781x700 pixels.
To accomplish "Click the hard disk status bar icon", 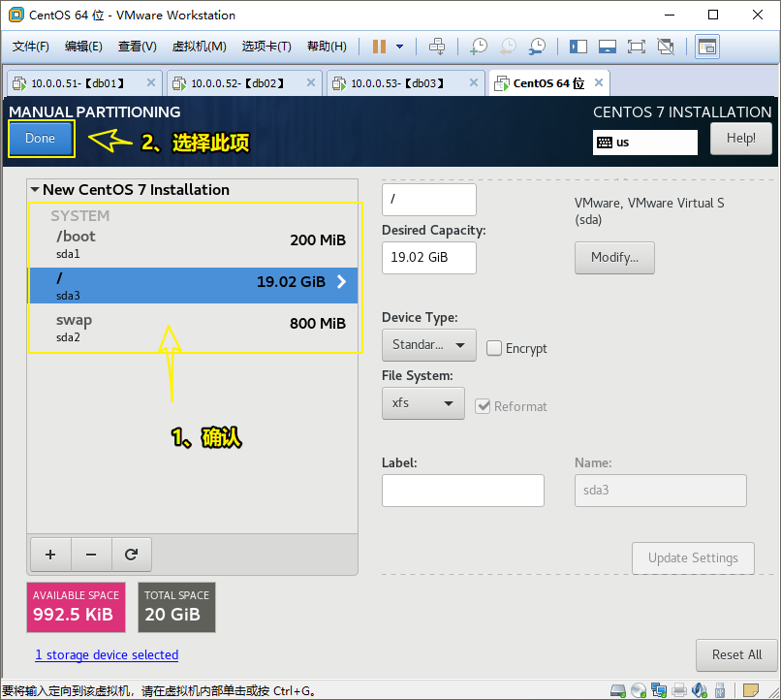I will click(x=617, y=690).
